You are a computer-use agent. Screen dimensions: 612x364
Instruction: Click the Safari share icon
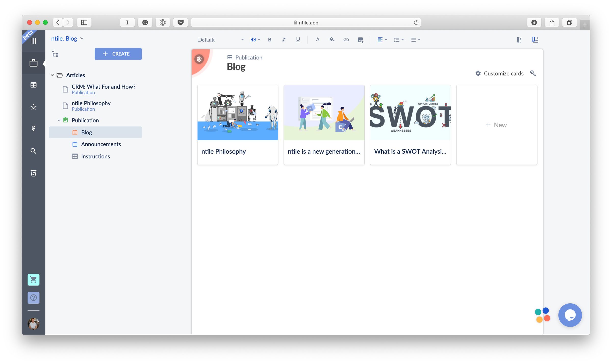click(x=552, y=22)
